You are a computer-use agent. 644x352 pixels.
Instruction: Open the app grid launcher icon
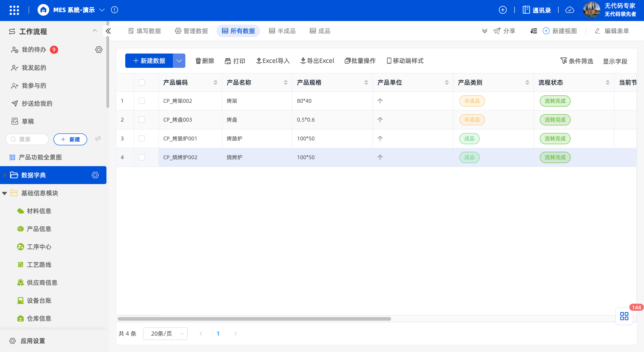(14, 10)
